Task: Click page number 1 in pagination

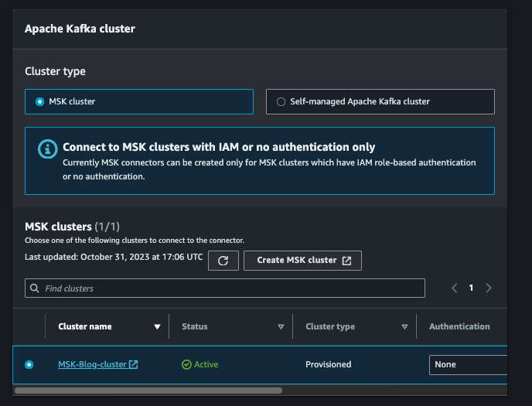Action: coord(471,288)
